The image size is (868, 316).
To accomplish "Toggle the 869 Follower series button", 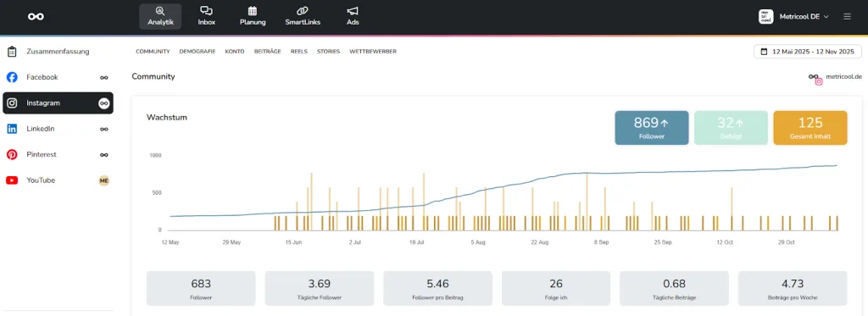I will (x=652, y=128).
